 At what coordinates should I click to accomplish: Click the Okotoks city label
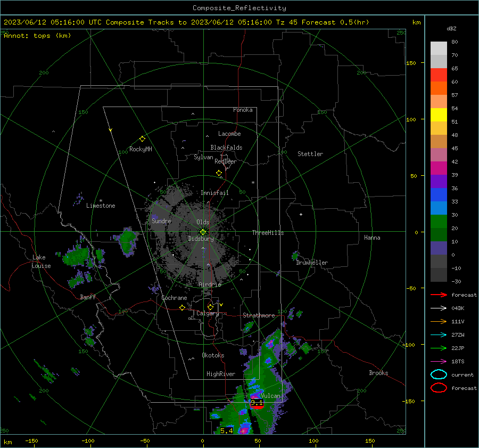pyautogui.click(x=213, y=355)
